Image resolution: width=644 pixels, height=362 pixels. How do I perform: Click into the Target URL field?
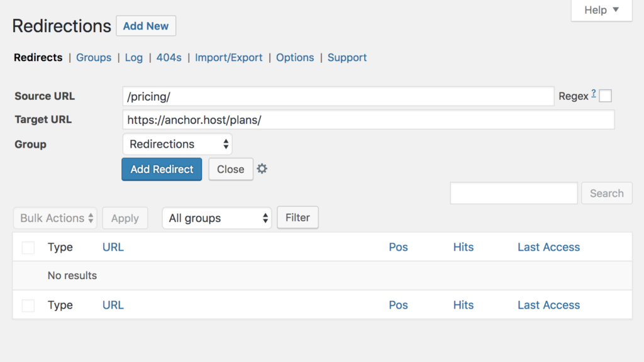[369, 119]
